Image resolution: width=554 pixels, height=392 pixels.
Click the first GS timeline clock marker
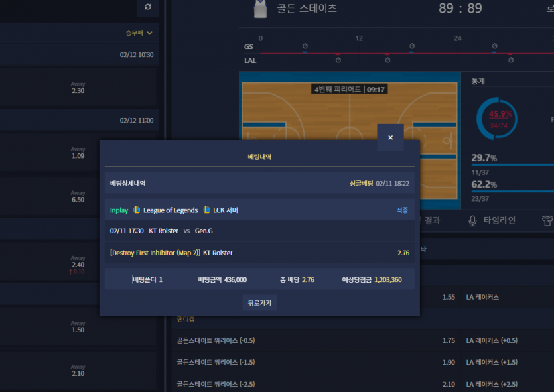pos(305,46)
